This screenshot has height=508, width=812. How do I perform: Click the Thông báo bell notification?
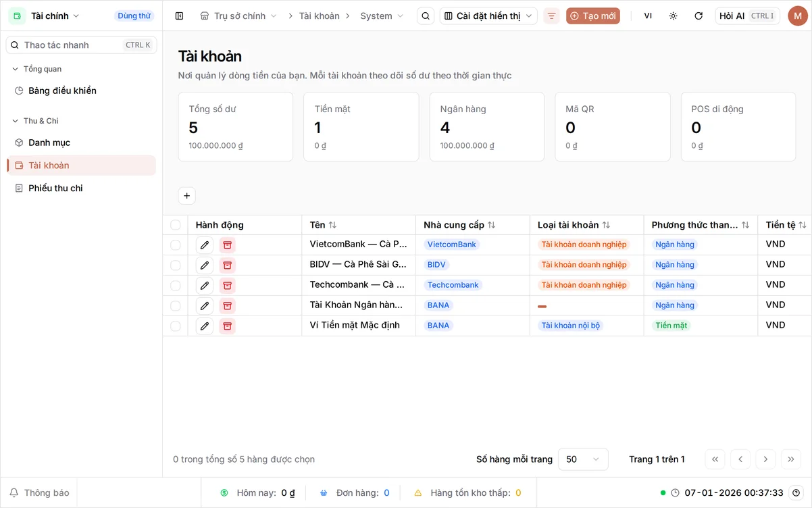pyautogui.click(x=39, y=492)
